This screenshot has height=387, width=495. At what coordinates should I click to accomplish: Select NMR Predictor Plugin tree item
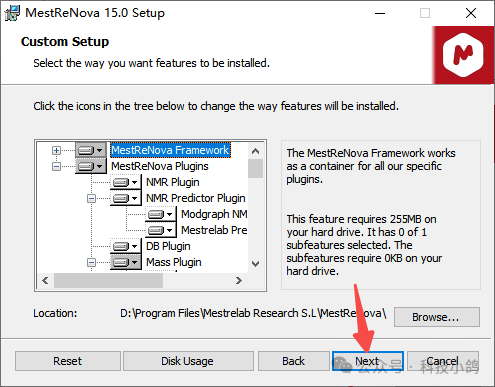[x=196, y=198]
